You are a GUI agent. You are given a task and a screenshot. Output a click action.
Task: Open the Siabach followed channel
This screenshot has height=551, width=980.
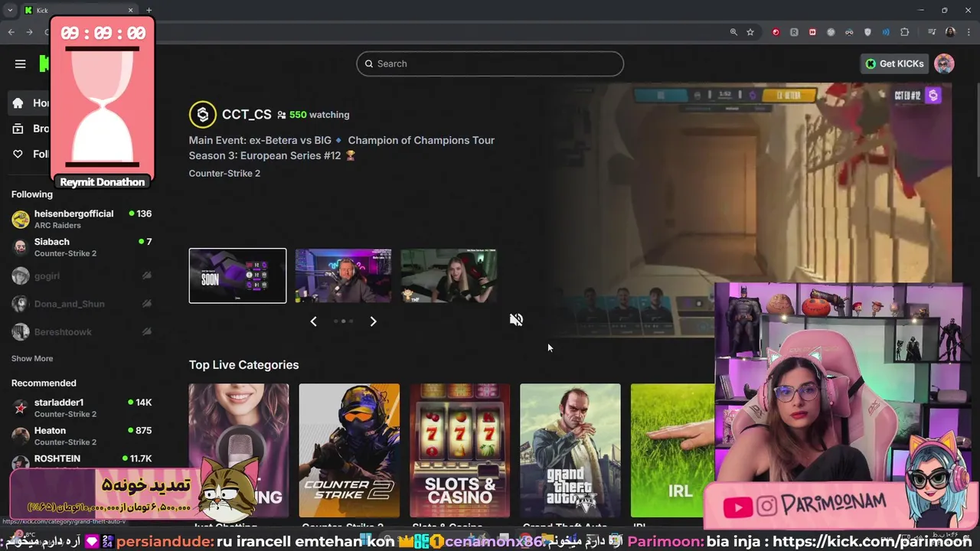coord(82,247)
